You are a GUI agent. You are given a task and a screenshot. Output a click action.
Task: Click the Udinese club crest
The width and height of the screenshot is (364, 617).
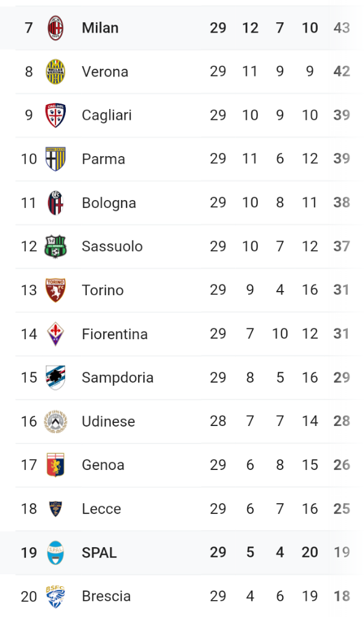[x=55, y=421]
